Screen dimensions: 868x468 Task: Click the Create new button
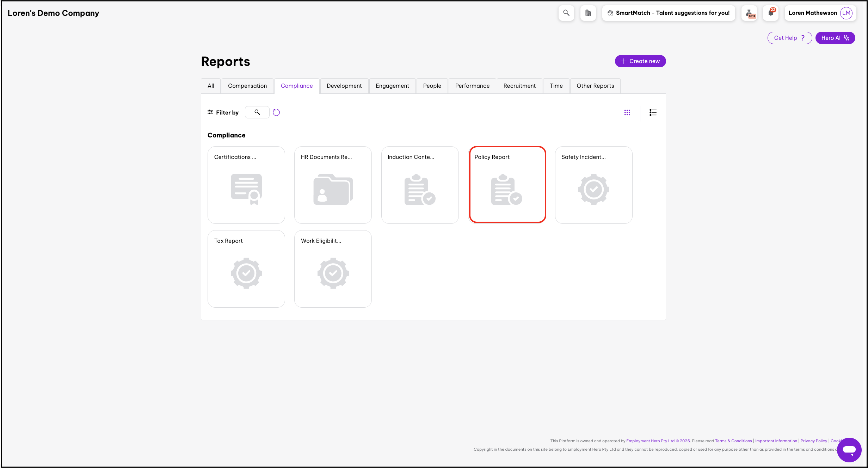tap(640, 61)
